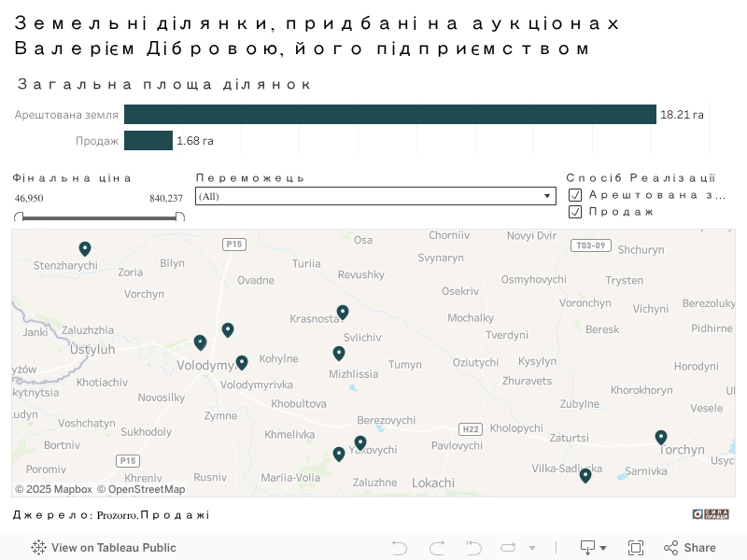Toggle Full Screen mode icon
747x560 pixels.
point(637,548)
